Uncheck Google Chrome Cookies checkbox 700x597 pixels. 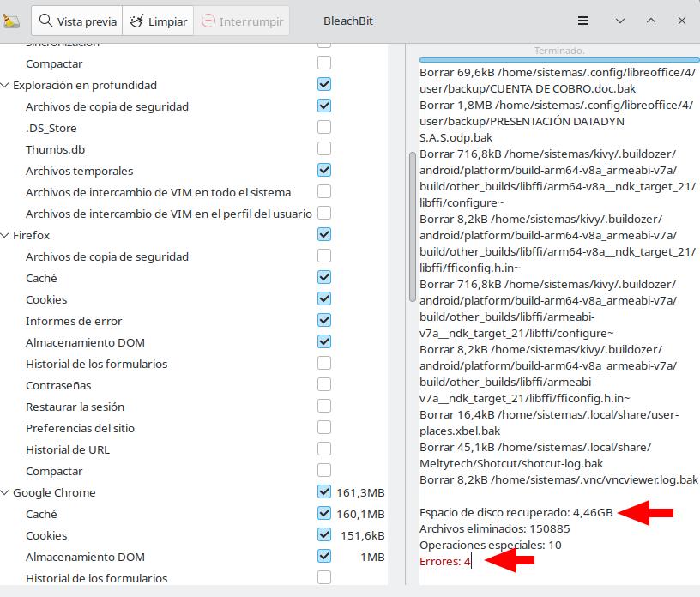click(x=324, y=534)
